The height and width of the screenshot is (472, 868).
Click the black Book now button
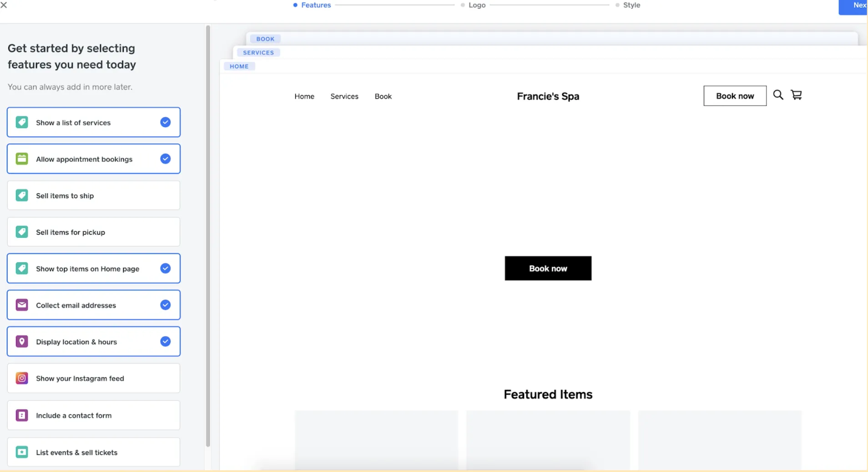coord(548,268)
